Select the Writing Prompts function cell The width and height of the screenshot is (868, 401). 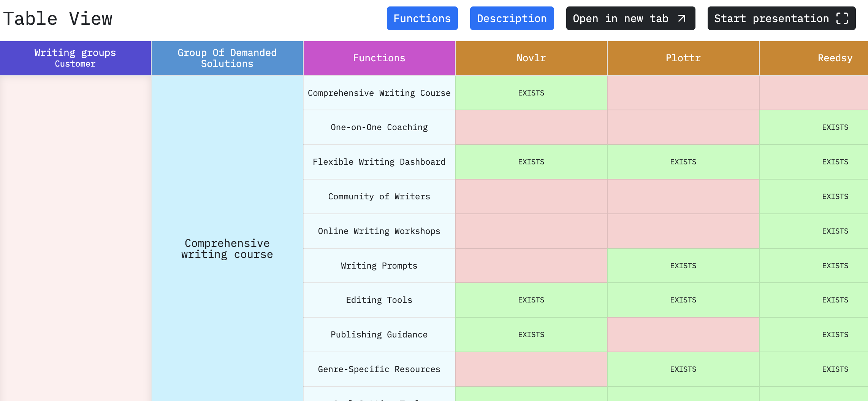[379, 266]
